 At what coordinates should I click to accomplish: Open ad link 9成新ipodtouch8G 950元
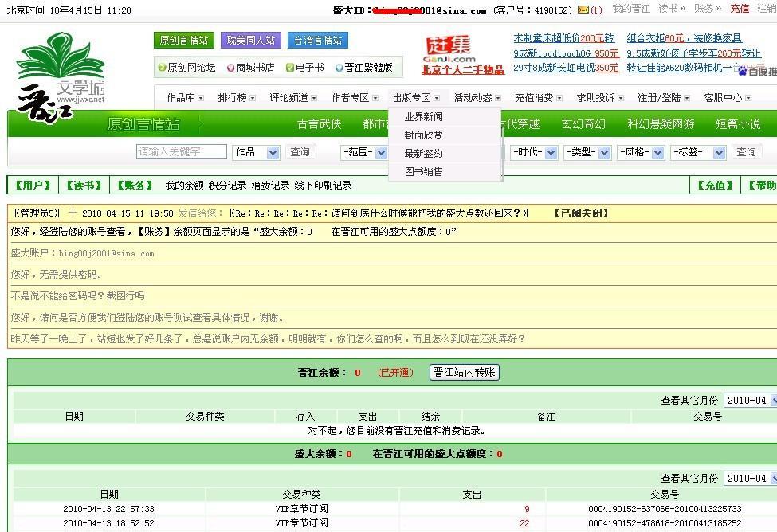(x=566, y=53)
